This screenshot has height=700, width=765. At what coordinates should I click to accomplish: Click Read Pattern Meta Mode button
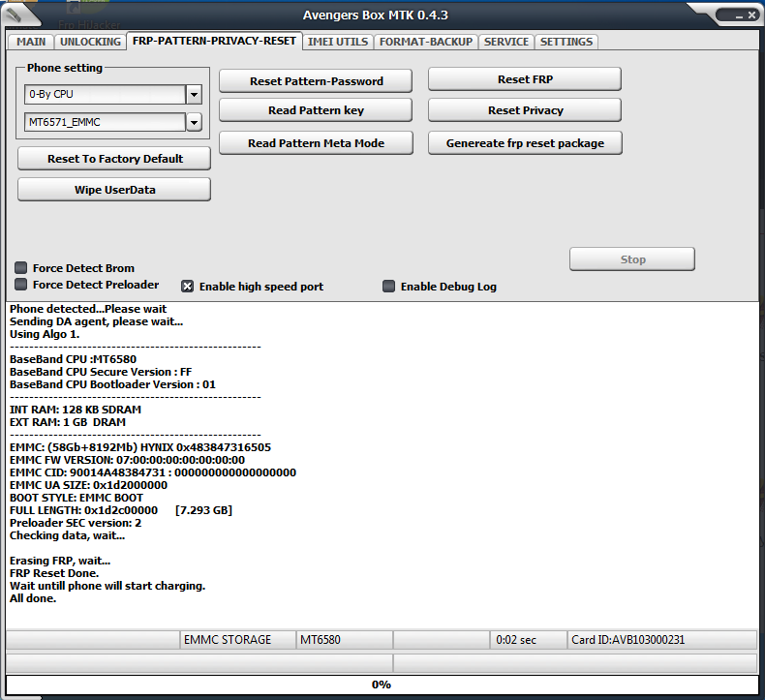coord(316,143)
